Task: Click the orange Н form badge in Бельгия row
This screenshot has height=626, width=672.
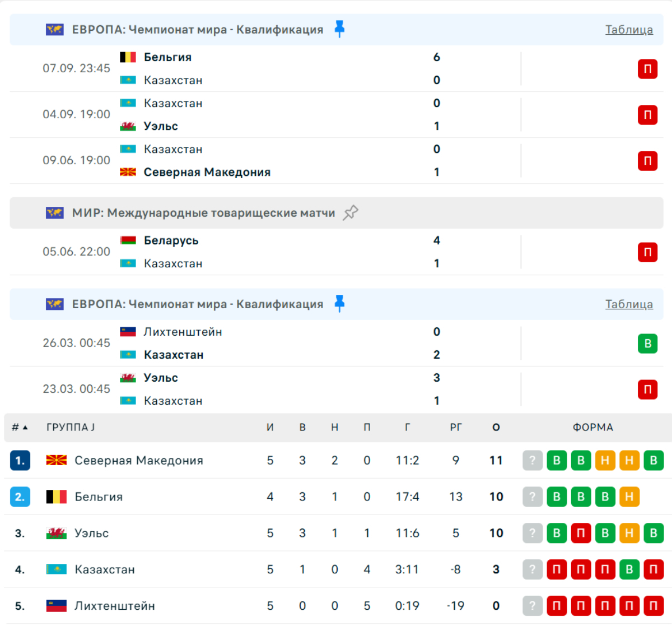Action: coord(629,497)
